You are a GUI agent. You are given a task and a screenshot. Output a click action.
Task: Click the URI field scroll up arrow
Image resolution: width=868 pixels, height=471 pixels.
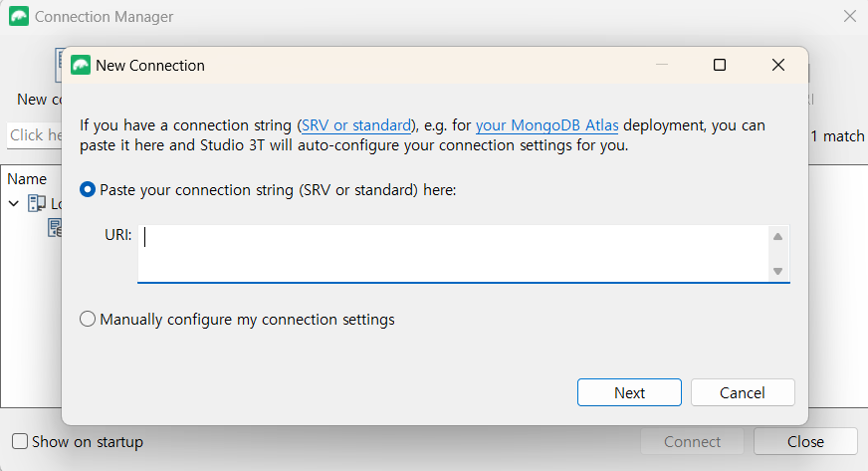pos(778,237)
